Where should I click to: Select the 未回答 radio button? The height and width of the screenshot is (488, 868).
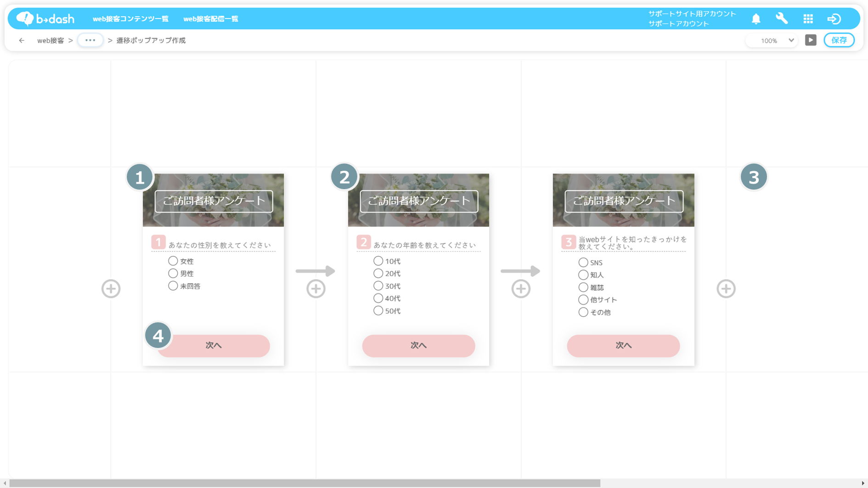173,286
